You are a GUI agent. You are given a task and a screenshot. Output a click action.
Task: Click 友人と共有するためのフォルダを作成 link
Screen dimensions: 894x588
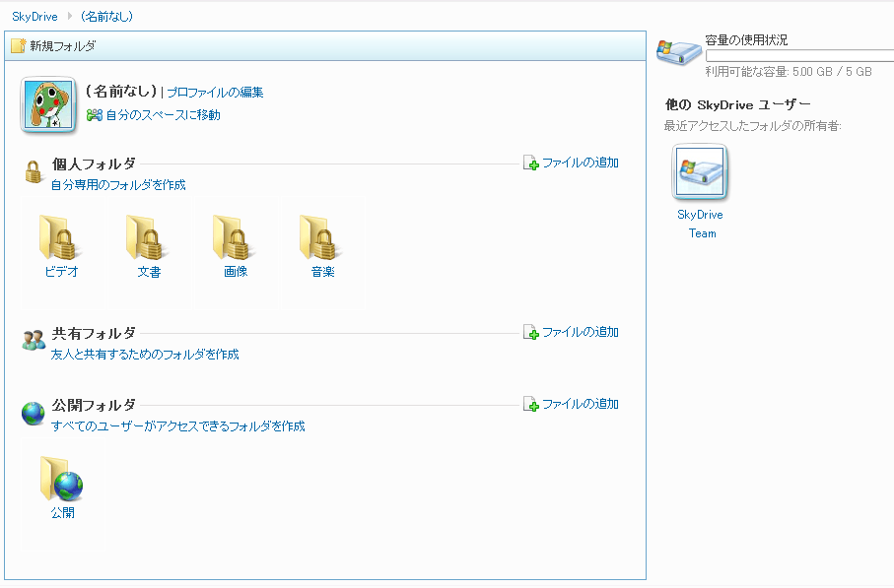[x=145, y=355]
